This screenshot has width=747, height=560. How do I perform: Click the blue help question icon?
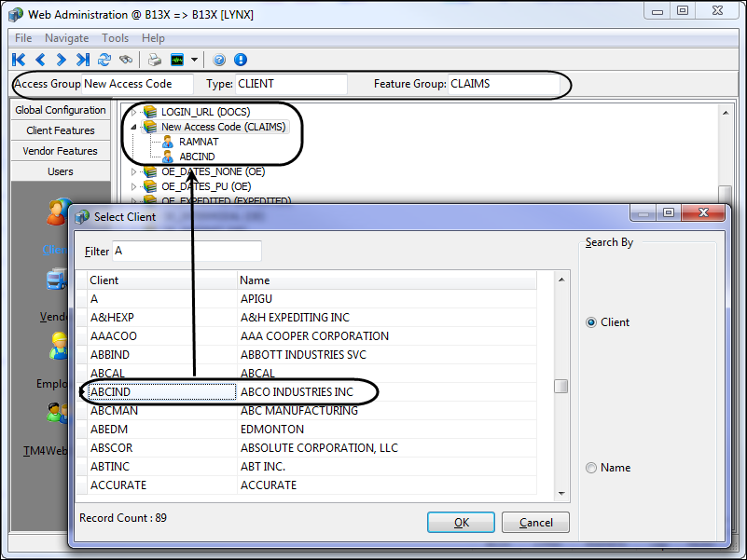pos(219,60)
